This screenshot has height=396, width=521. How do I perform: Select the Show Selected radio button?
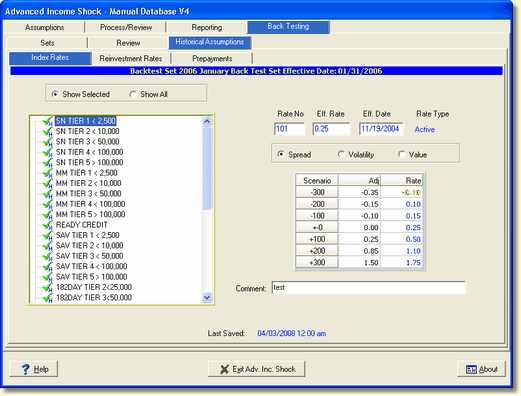55,94
